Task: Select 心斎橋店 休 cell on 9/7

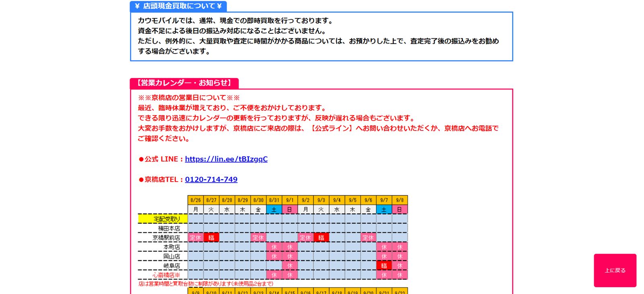Action: pos(384,275)
